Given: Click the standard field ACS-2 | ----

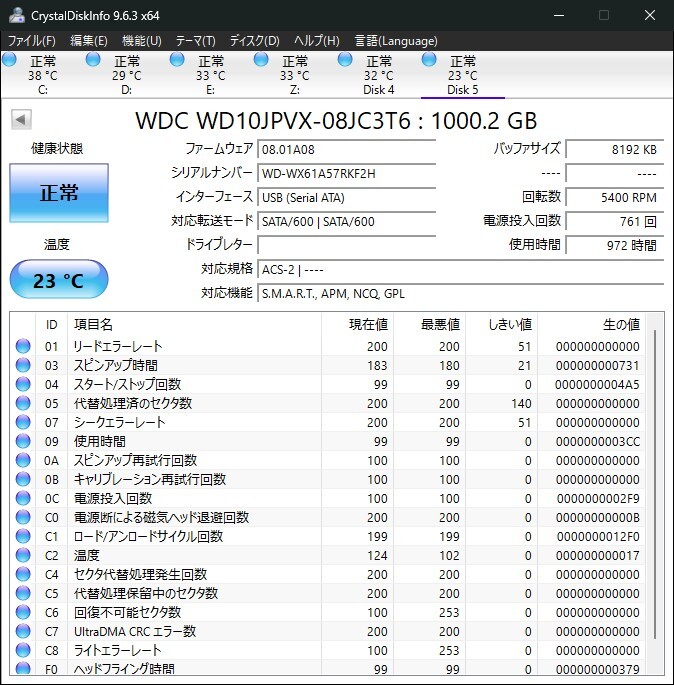Looking at the screenshot, I should coord(461,270).
